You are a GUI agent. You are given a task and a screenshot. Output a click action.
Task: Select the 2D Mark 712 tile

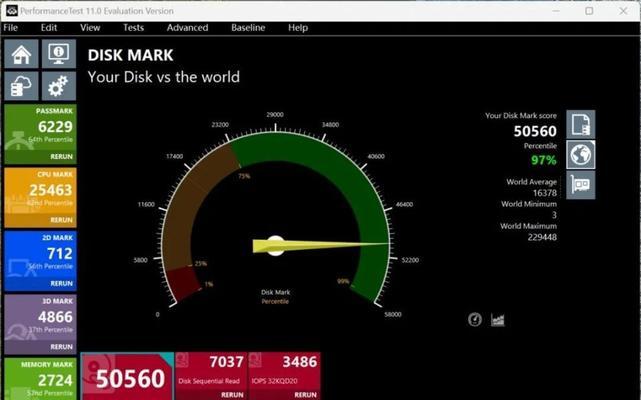(x=40, y=261)
